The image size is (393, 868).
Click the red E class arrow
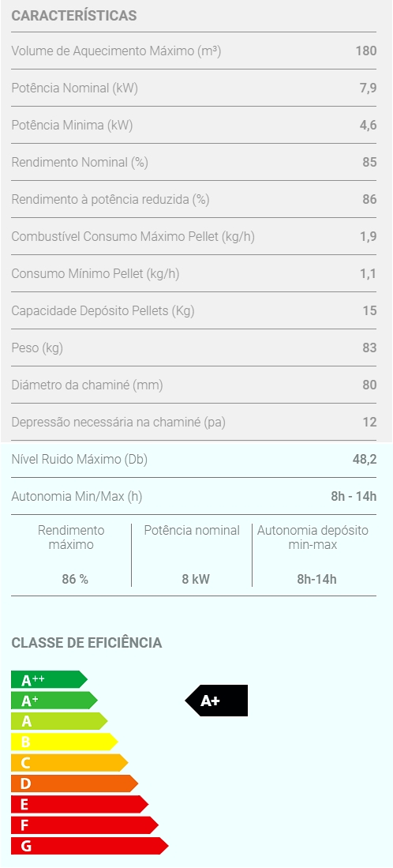tap(80, 804)
